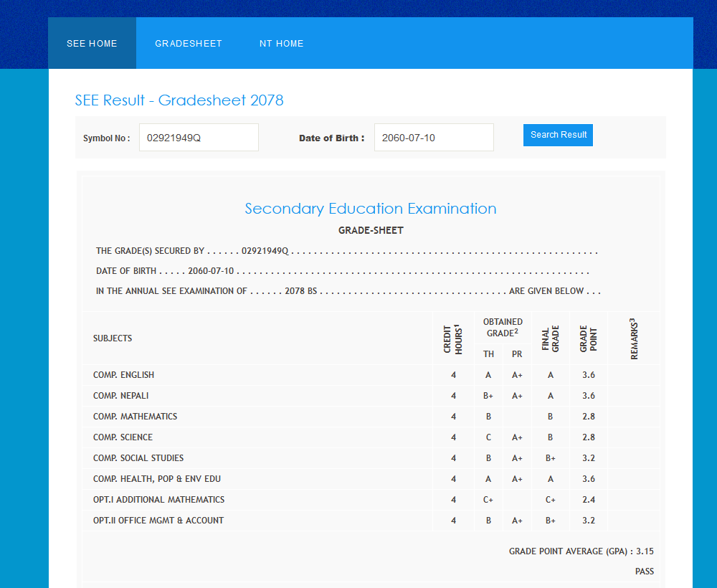717x588 pixels.
Task: Select the COMP. NEPALI subject row
Action: pos(121,396)
